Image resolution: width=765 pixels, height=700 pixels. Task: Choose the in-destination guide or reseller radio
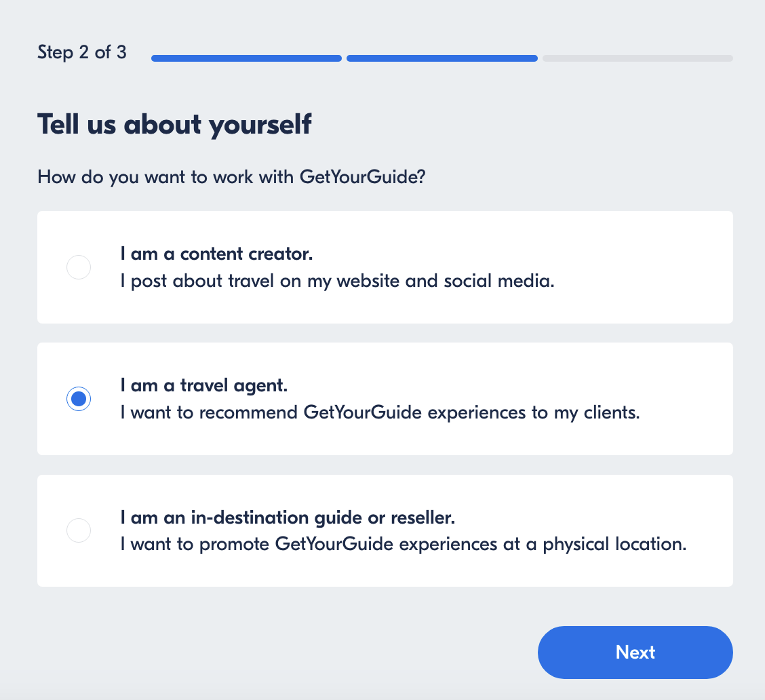[79, 530]
